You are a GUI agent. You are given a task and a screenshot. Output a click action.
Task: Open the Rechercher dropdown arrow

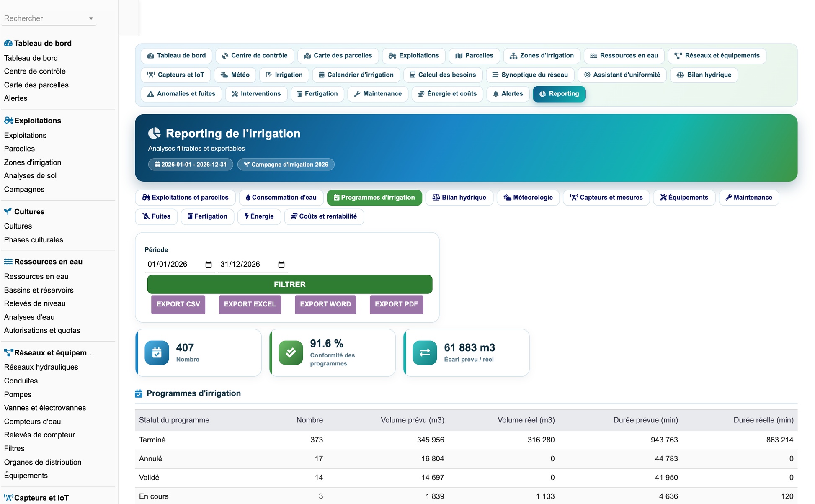coord(91,18)
